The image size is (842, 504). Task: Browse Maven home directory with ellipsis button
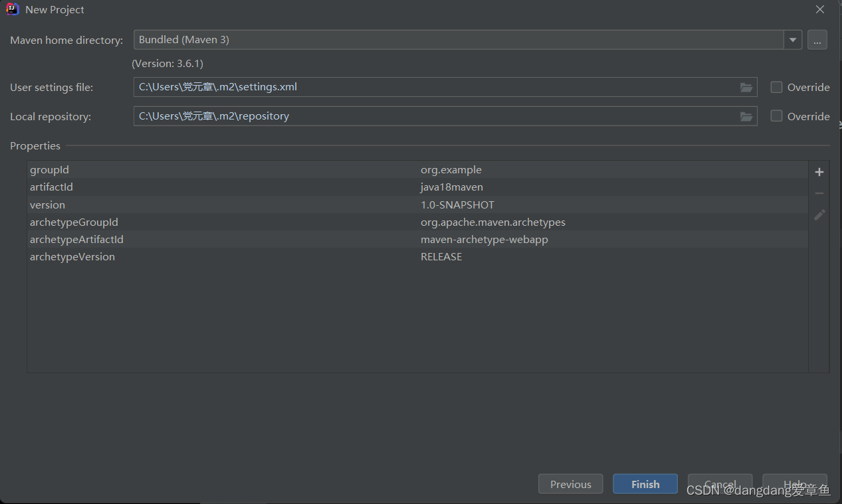point(817,40)
